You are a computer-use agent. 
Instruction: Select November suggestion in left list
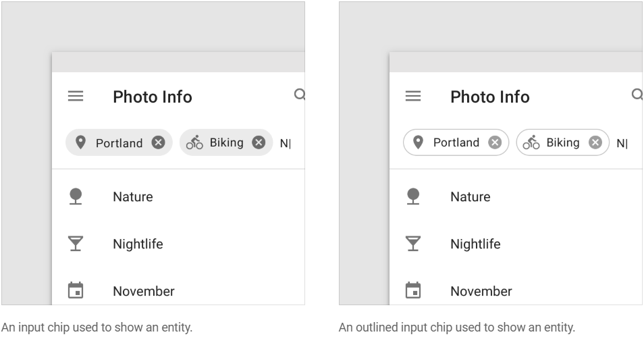[x=178, y=291]
